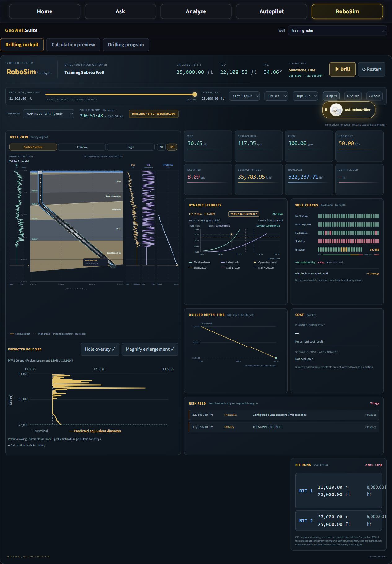
Task: Open the Time basis dropdown
Action: pyautogui.click(x=49, y=114)
